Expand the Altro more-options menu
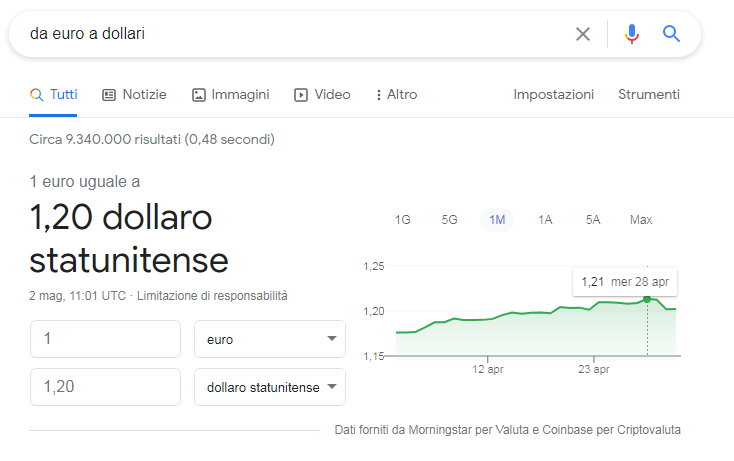The width and height of the screenshot is (734, 461). tap(396, 95)
